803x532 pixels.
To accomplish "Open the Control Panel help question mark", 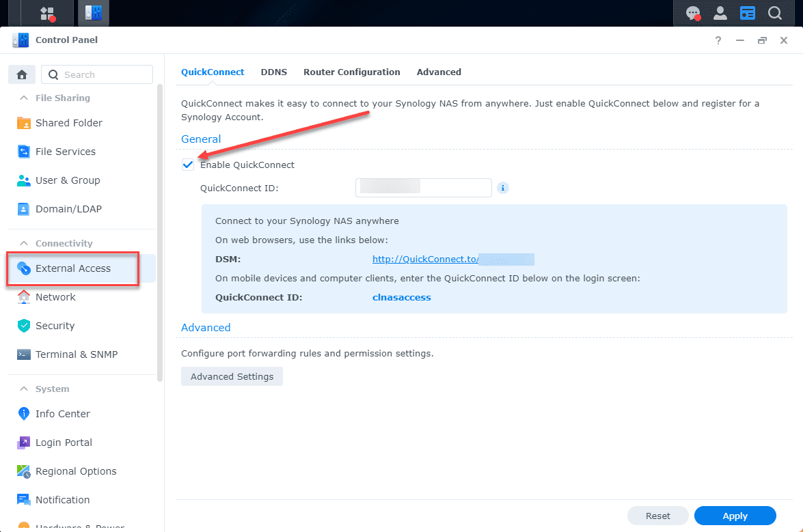I will click(x=718, y=40).
